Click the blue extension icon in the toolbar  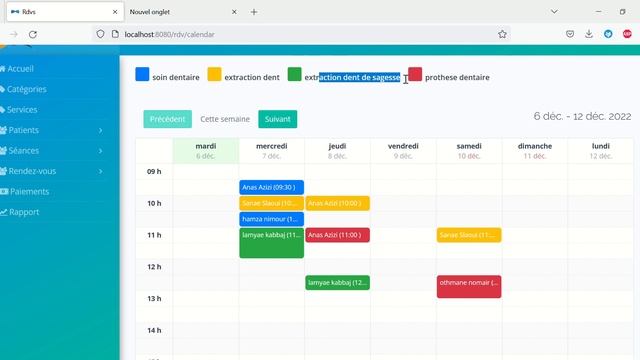tap(608, 34)
